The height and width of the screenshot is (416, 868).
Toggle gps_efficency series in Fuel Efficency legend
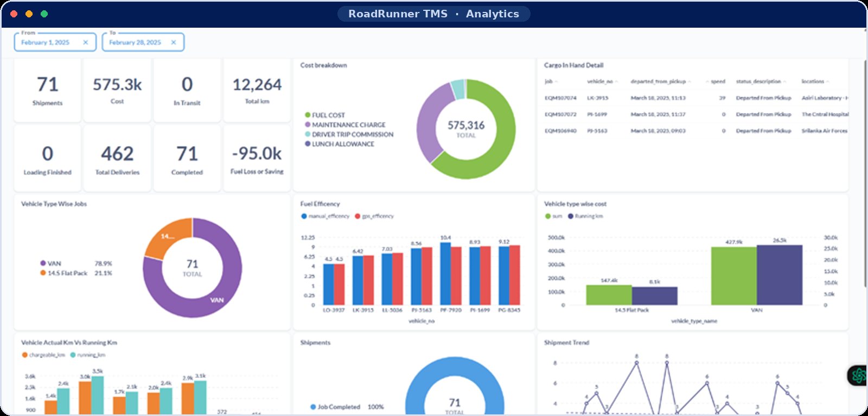tap(374, 216)
